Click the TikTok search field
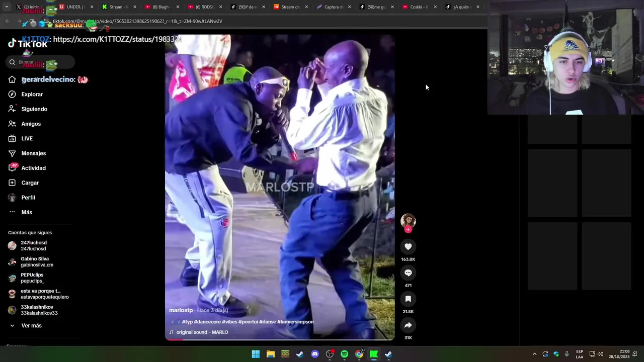 click(40, 62)
